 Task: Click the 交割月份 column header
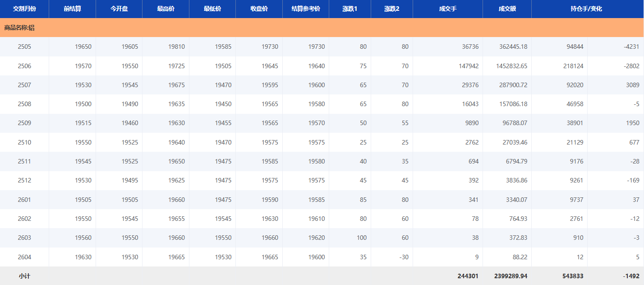[x=24, y=9]
